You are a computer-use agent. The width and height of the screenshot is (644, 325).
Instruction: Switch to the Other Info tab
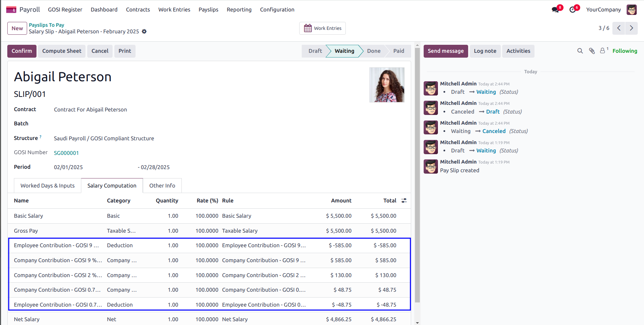(x=162, y=186)
